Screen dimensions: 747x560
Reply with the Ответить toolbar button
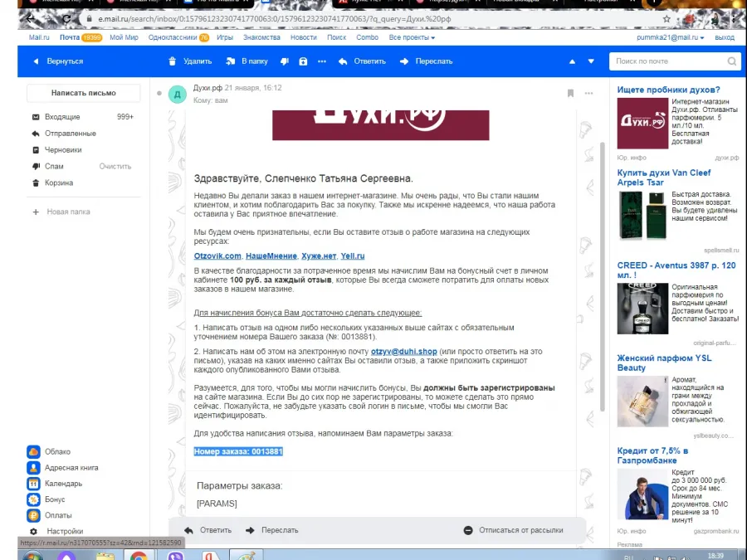362,61
